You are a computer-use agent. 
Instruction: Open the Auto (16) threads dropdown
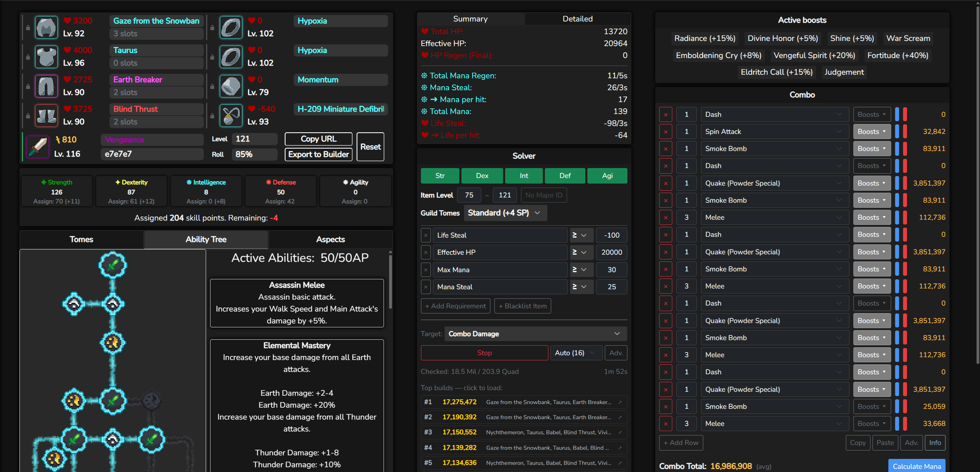tap(575, 353)
